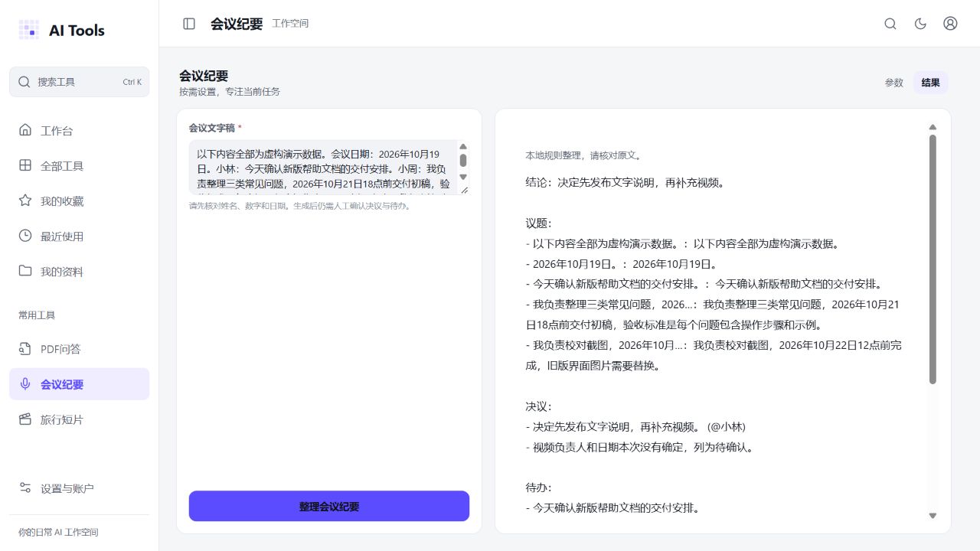The height and width of the screenshot is (551, 980).
Task: Open the user account avatar icon
Action: 950,24
